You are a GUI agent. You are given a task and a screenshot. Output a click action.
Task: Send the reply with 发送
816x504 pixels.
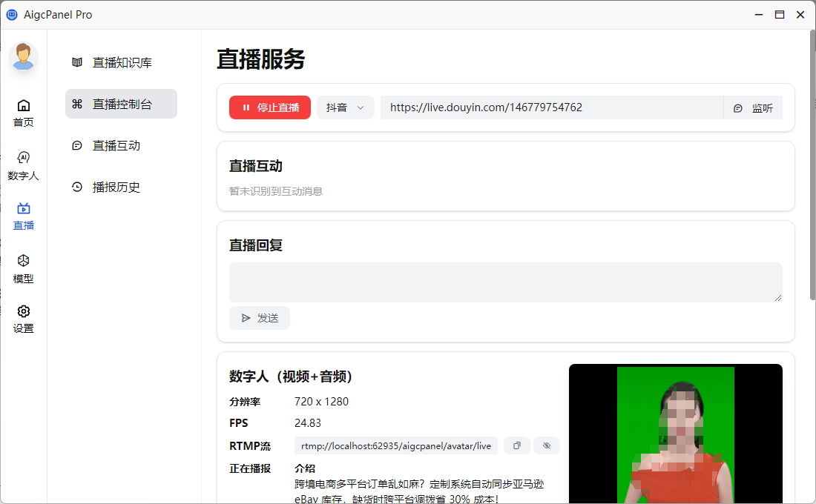coord(260,318)
